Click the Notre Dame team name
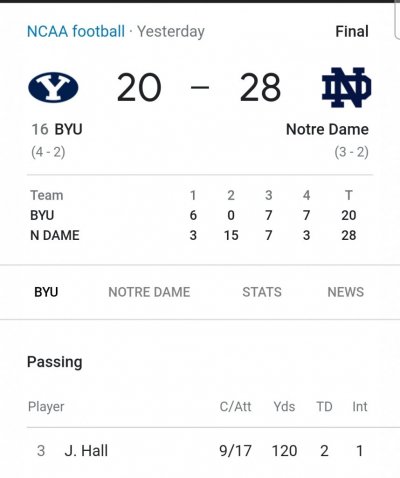Image resolution: width=400 pixels, height=478 pixels. click(x=327, y=129)
